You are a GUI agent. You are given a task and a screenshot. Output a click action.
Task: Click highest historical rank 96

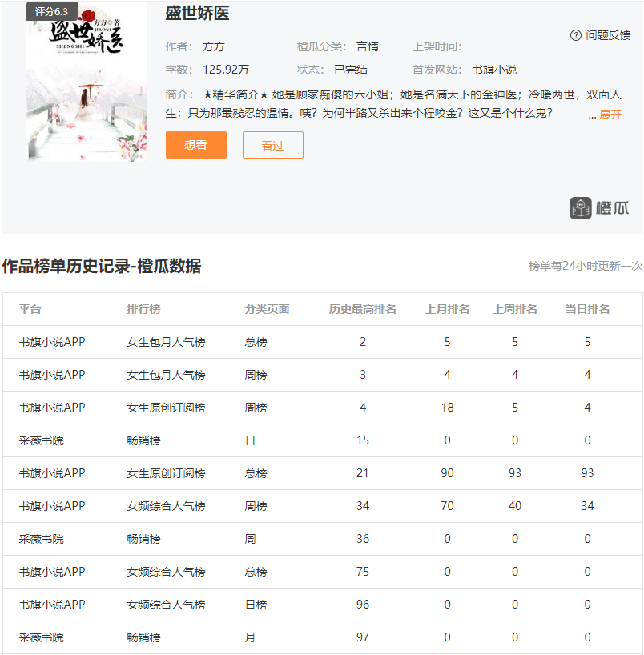coord(363,605)
